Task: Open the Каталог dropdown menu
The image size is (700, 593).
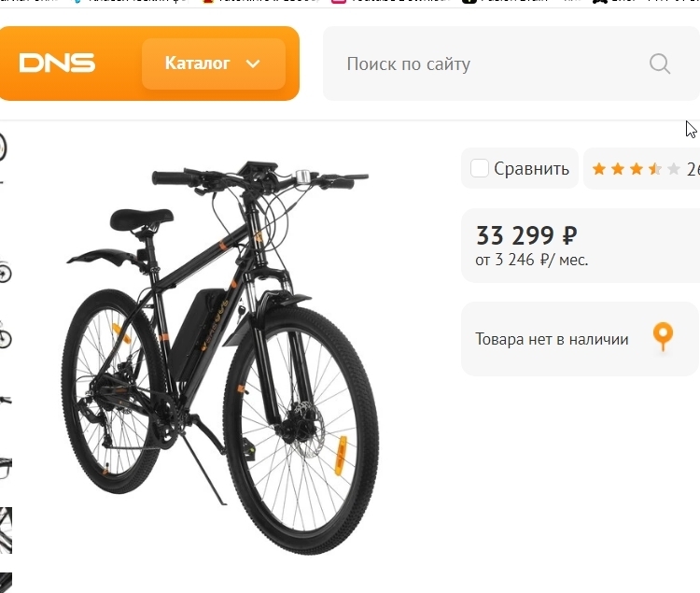Action: point(214,64)
